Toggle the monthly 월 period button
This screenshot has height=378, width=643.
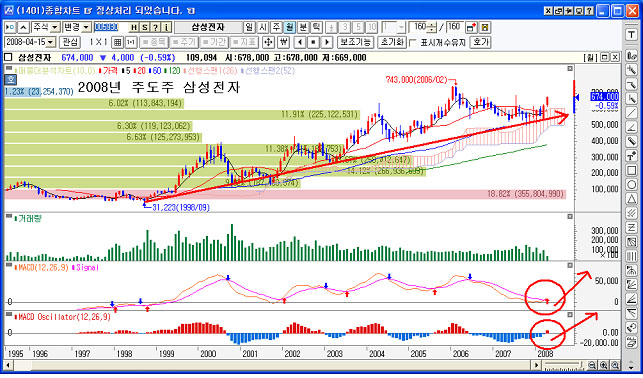pyautogui.click(x=290, y=27)
